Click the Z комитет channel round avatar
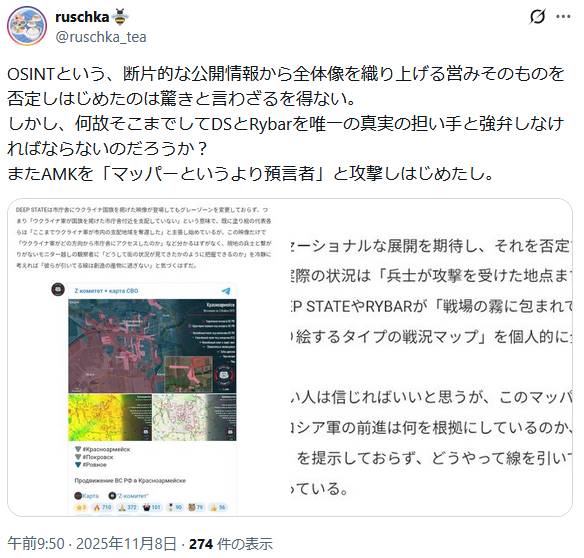 [x=58, y=289]
